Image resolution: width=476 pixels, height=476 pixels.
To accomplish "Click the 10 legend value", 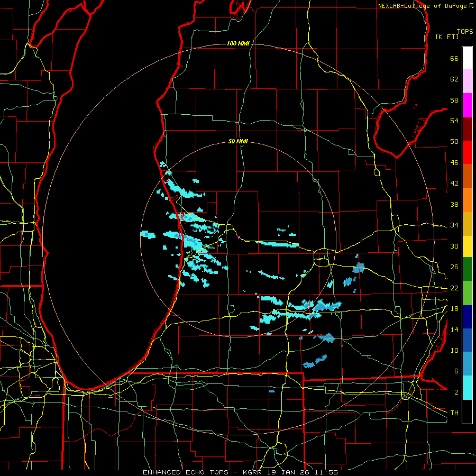I will click(x=454, y=351).
